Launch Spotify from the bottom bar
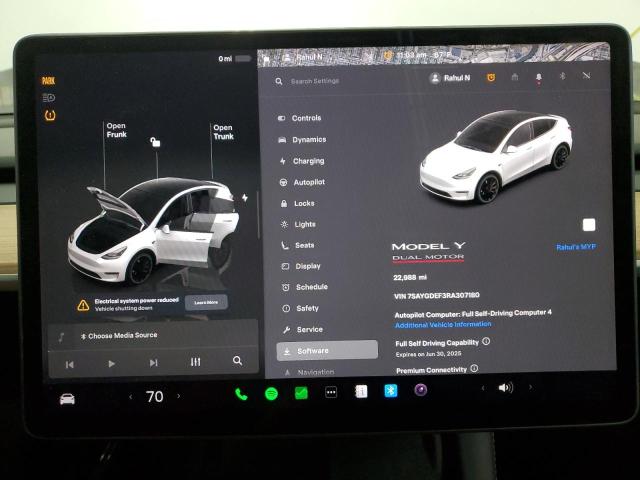Viewport: 640px width, 480px height. (271, 394)
